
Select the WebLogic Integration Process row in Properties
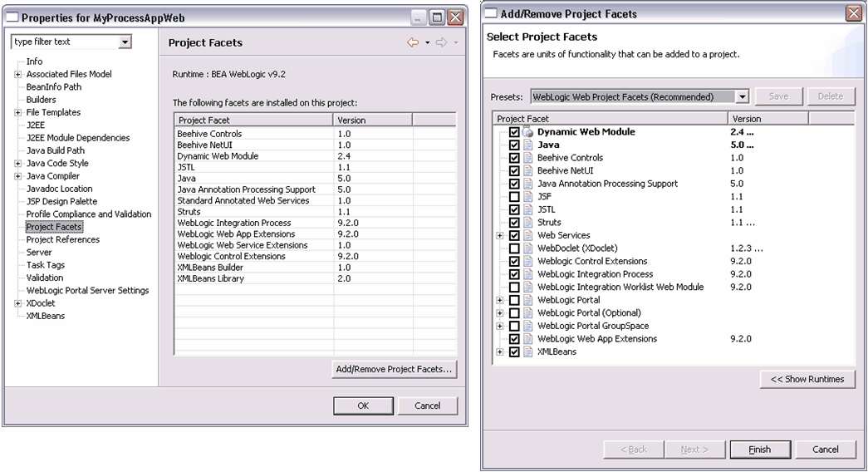315,223
